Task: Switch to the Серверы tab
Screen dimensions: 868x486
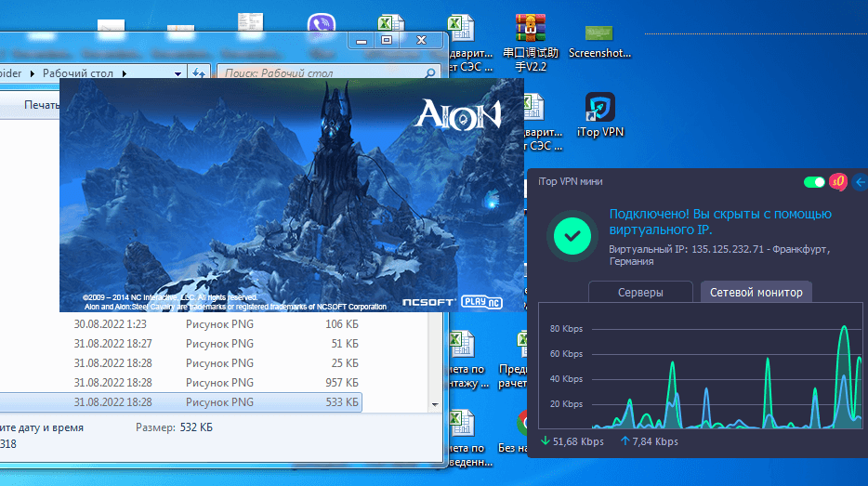Action: 640,292
